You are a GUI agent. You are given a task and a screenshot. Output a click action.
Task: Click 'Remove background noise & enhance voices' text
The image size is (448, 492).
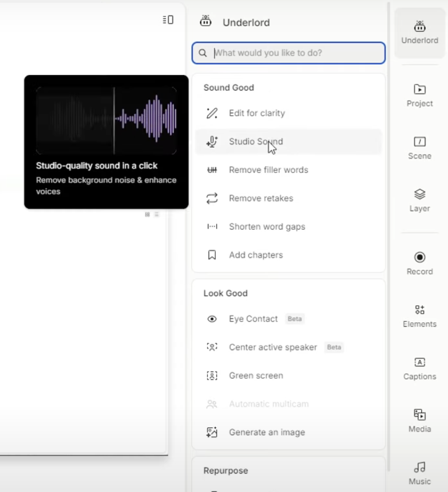click(106, 186)
